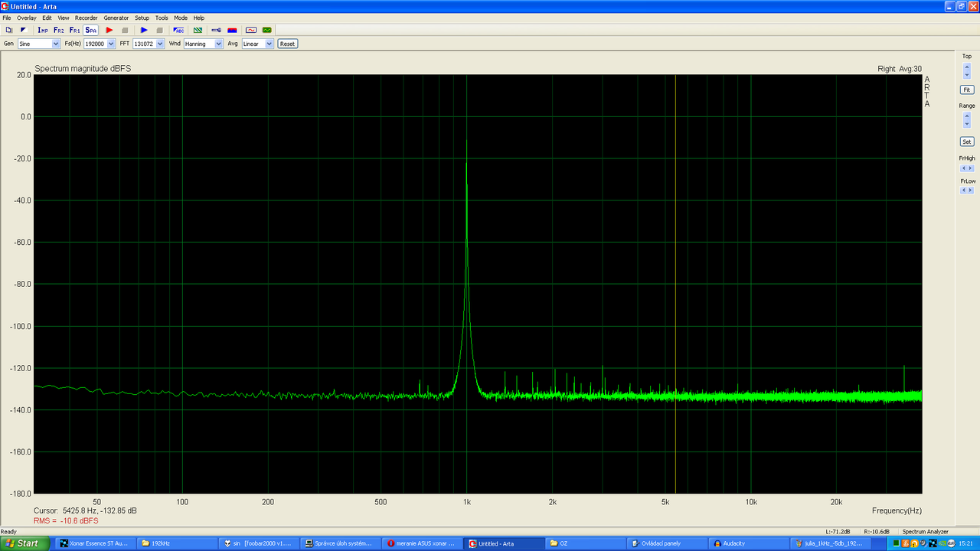
Task: Click the Arta application icon in title bar
Action: click(x=5, y=6)
